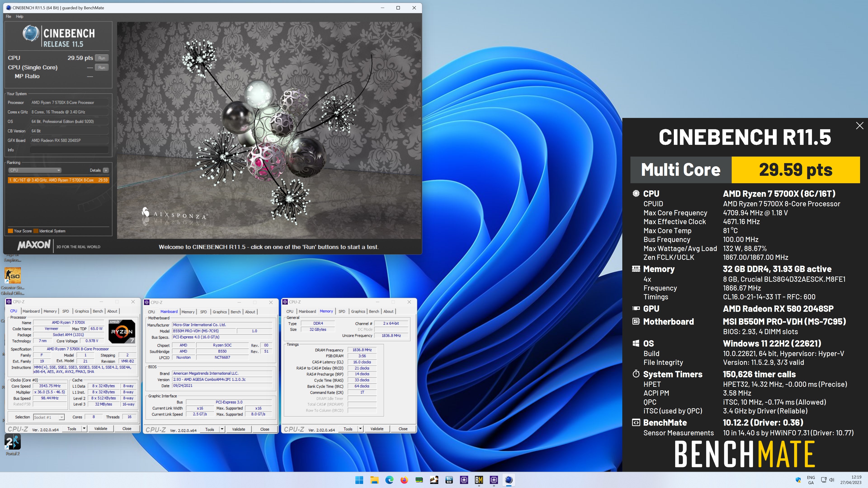The image size is (868, 488).
Task: Click the Cinebench rendered scene image
Action: pyautogui.click(x=269, y=130)
